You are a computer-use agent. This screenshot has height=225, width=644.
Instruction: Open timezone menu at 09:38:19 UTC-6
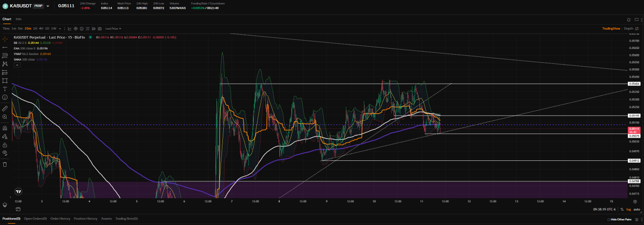(x=604, y=209)
